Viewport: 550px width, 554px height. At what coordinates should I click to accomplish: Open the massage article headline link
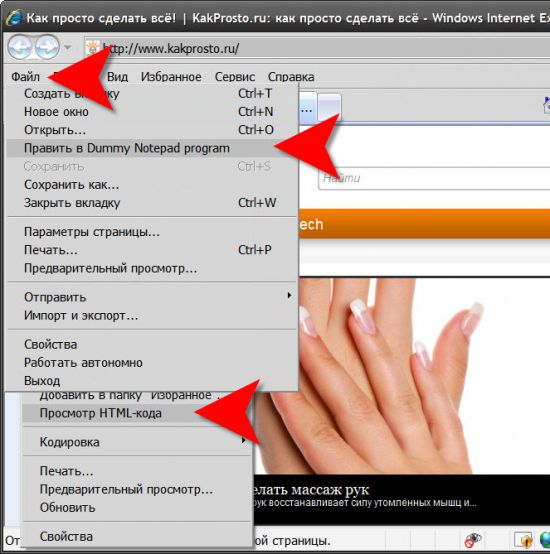click(x=311, y=490)
